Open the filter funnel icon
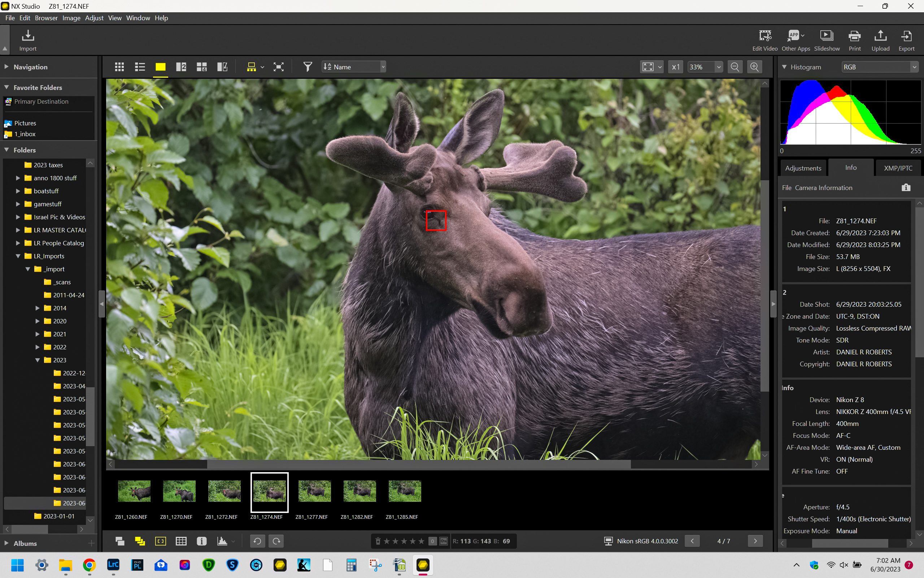This screenshot has height=578, width=924. click(308, 67)
